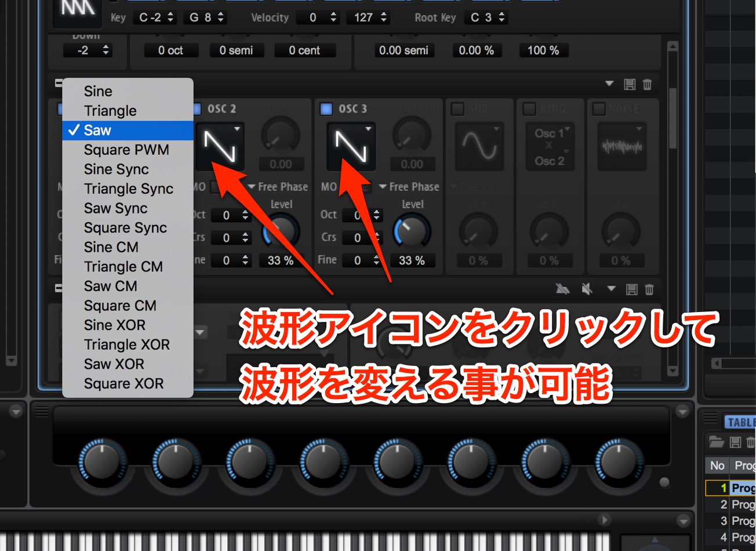The height and width of the screenshot is (551, 756).
Task: Expand the arrow at quick controls right edge
Action: point(683,411)
